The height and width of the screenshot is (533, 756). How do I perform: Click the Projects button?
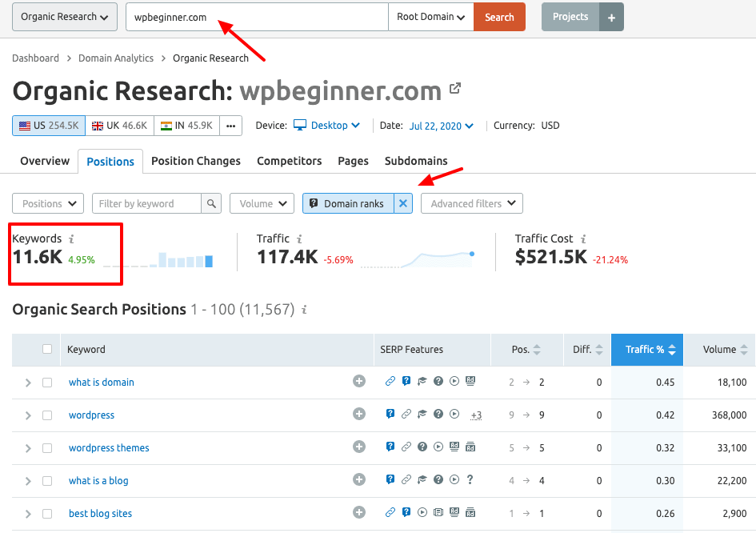click(570, 17)
